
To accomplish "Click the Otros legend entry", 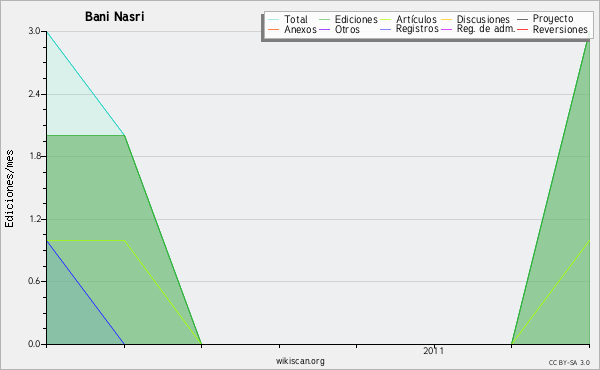I will coord(339,29).
